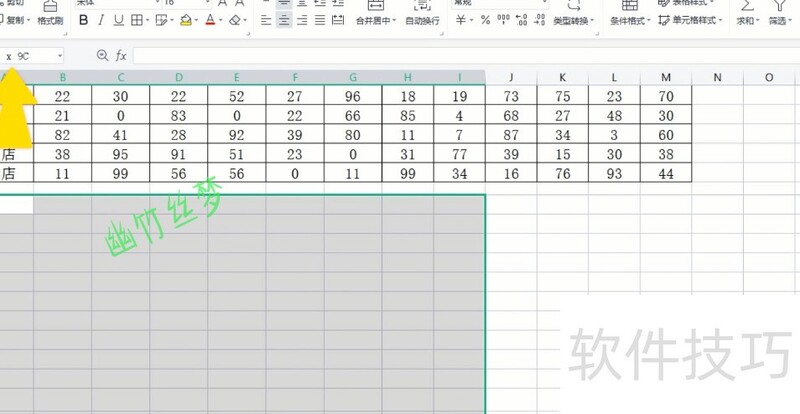Image resolution: width=800 pixels, height=414 pixels.
Task: Open Type Conversion (类型转换) menu
Action: [573, 13]
